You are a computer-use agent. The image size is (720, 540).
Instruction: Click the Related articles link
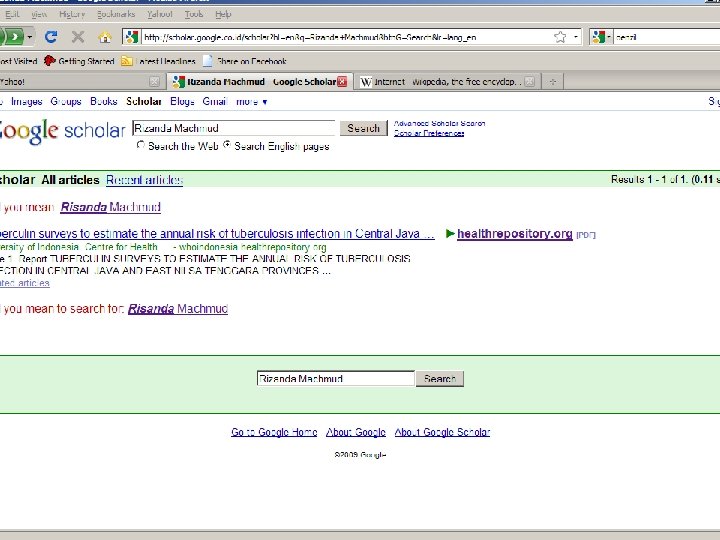pyautogui.click(x=25, y=283)
